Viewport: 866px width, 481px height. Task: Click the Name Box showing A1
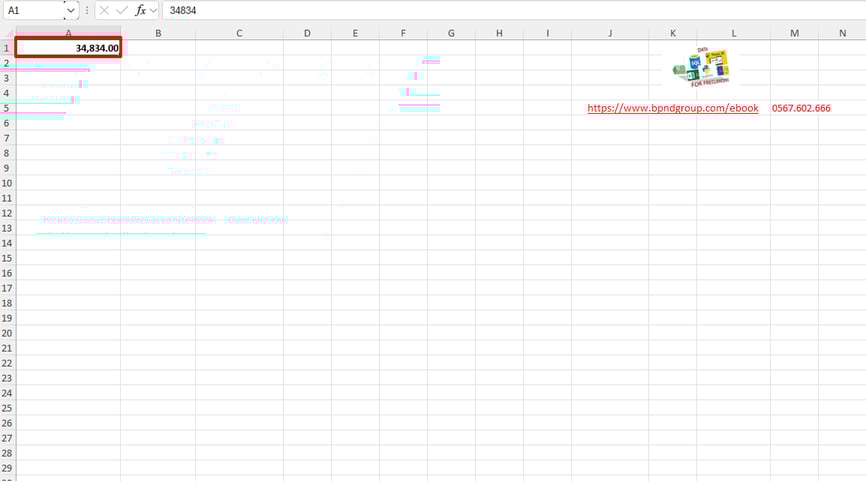point(34,10)
